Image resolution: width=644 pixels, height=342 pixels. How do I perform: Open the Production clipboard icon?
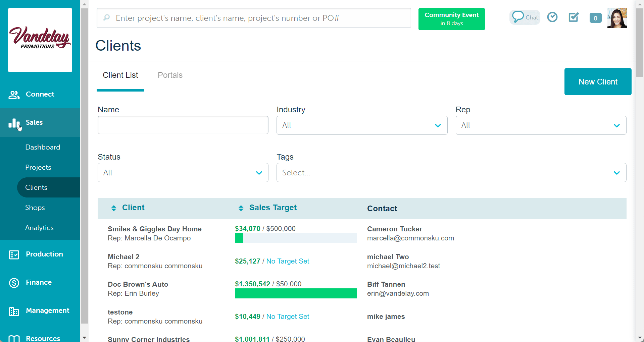click(14, 254)
